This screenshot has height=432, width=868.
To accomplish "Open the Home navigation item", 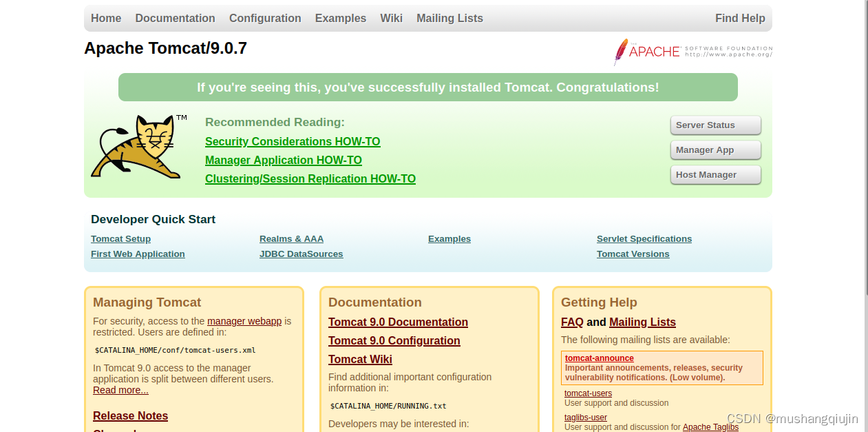I will 106,19.
